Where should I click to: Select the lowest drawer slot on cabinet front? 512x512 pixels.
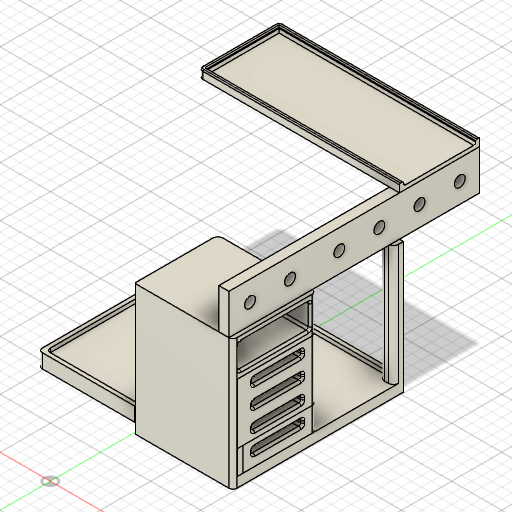pos(277,437)
